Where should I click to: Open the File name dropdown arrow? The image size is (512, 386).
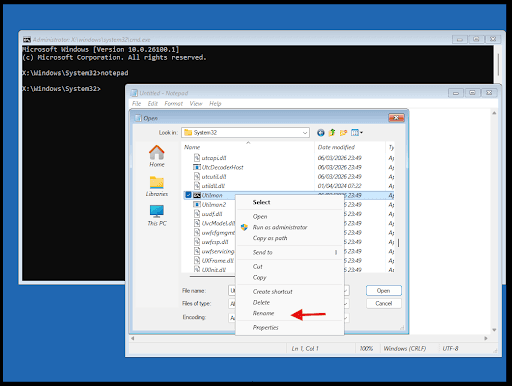click(x=346, y=291)
